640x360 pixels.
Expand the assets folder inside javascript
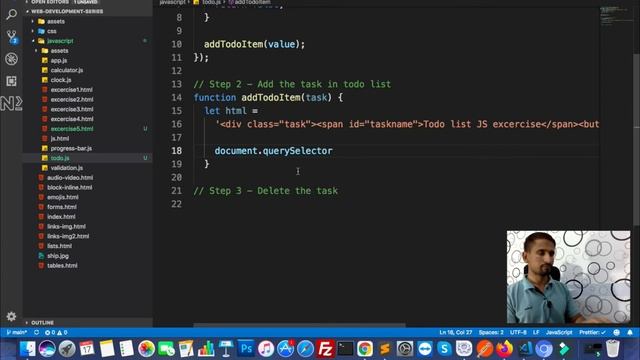coord(60,51)
